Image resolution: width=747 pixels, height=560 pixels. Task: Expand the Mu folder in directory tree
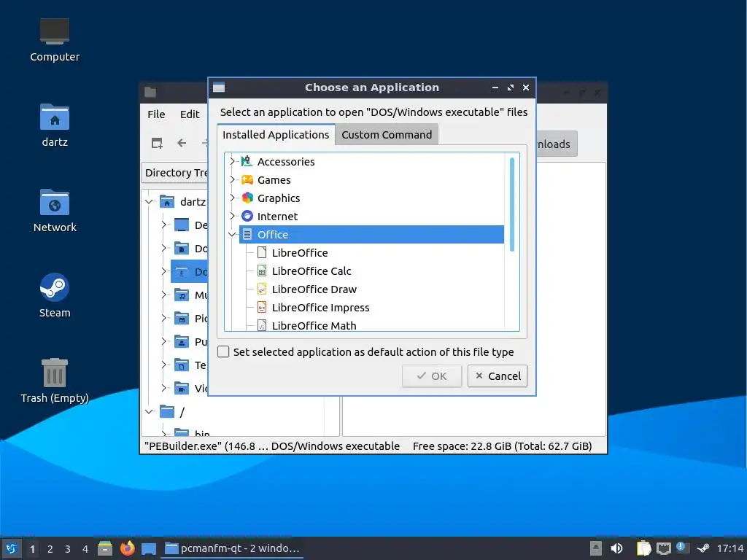164,295
